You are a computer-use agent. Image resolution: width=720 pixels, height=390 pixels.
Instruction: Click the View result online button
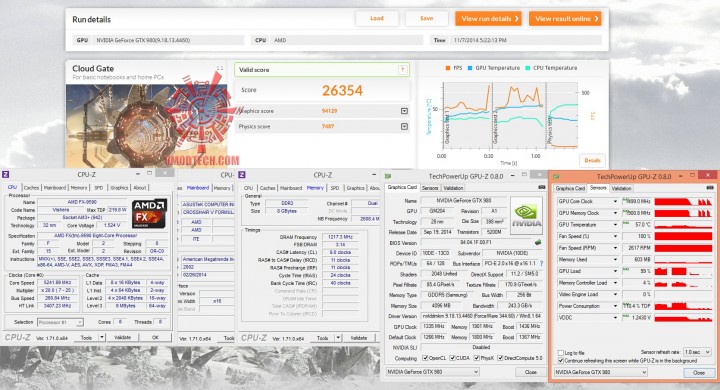[x=565, y=18]
